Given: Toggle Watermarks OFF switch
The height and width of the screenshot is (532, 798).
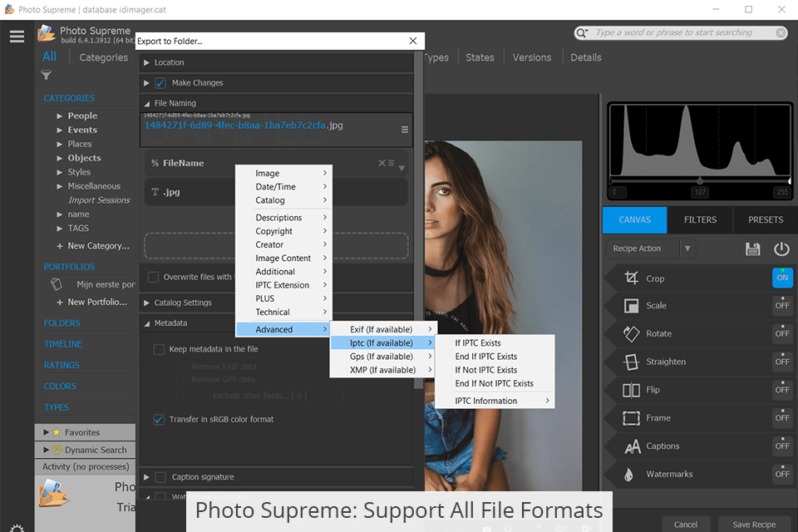Looking at the screenshot, I should [x=782, y=474].
